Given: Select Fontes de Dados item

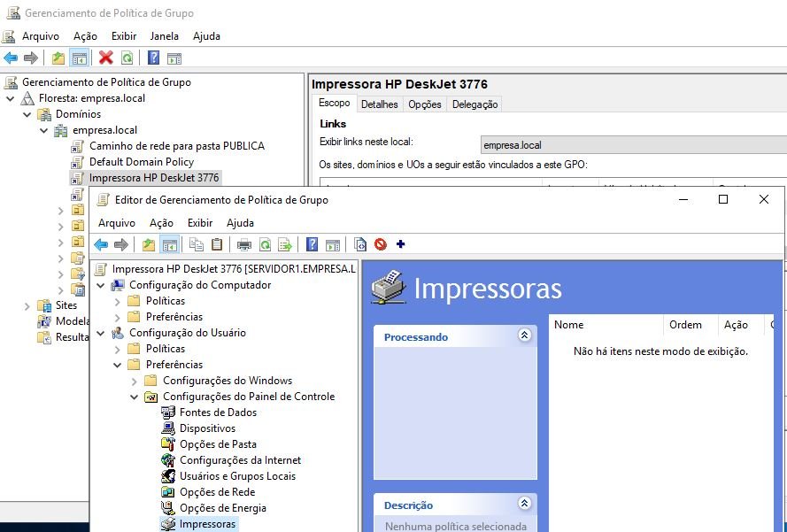Looking at the screenshot, I should coord(218,412).
